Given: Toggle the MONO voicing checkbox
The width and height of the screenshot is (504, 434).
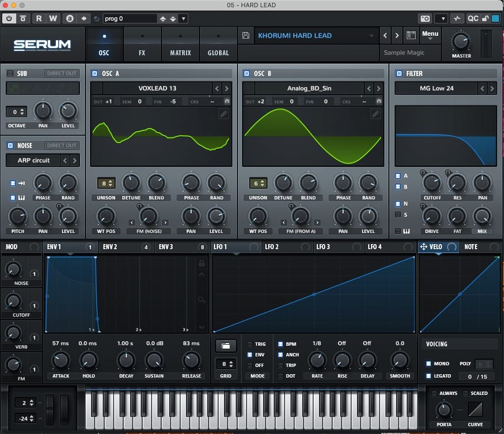Looking at the screenshot, I should [x=429, y=364].
